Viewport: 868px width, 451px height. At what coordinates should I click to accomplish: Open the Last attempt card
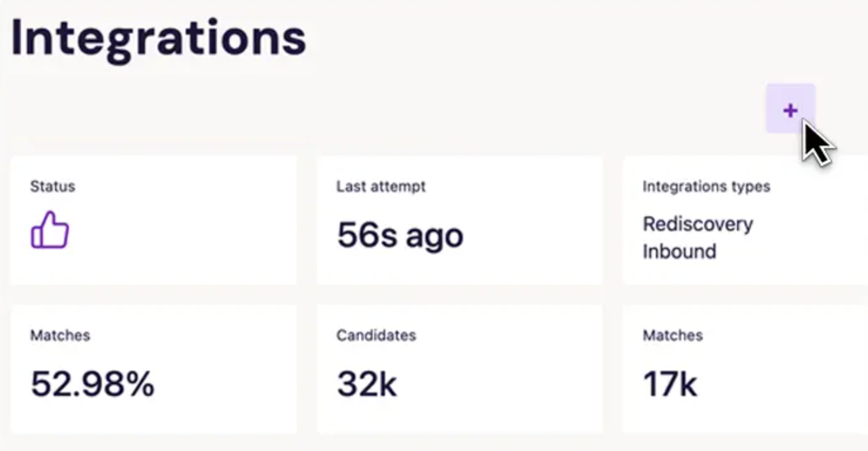coord(460,220)
